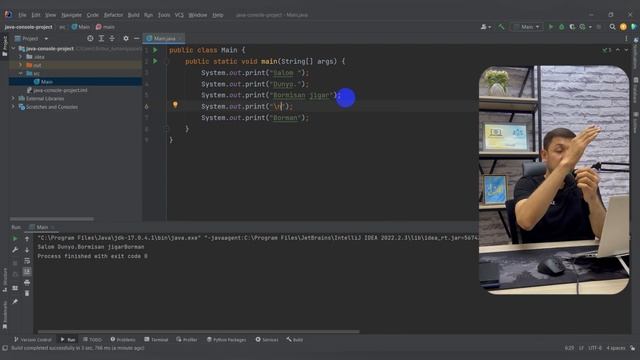The width and height of the screenshot is (640, 360).
Task: Toggle soft-wrap in Run console
Action: [27, 260]
